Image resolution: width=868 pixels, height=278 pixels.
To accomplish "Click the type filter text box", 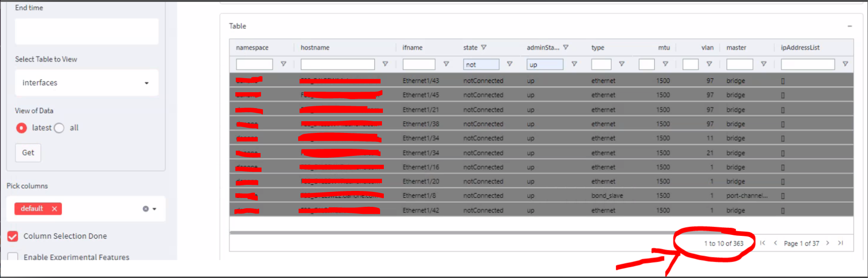I will tap(601, 64).
